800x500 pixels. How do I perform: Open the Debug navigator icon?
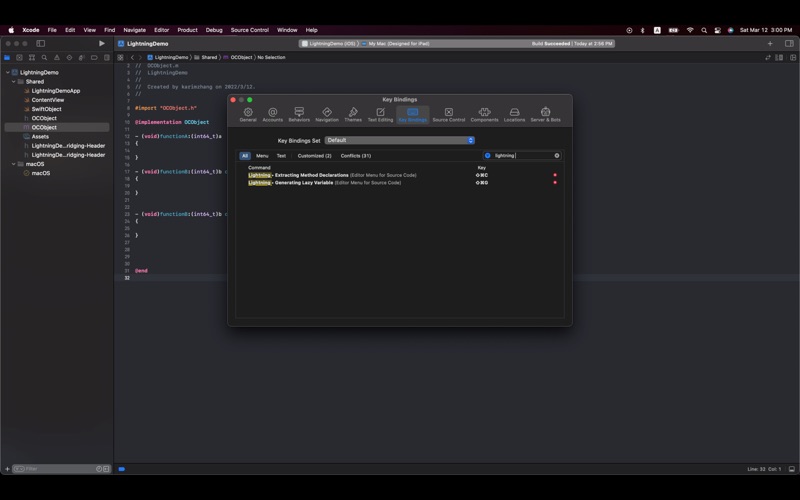tap(82, 58)
